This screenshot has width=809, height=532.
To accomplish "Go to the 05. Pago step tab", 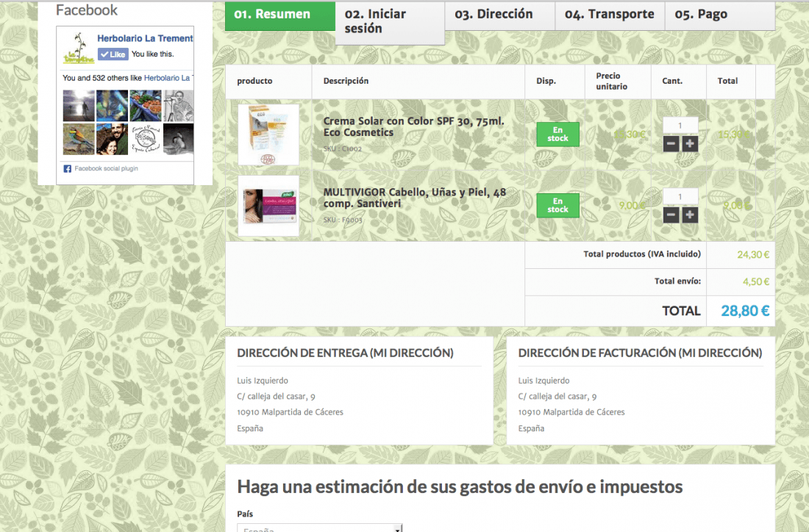I will [720, 15].
